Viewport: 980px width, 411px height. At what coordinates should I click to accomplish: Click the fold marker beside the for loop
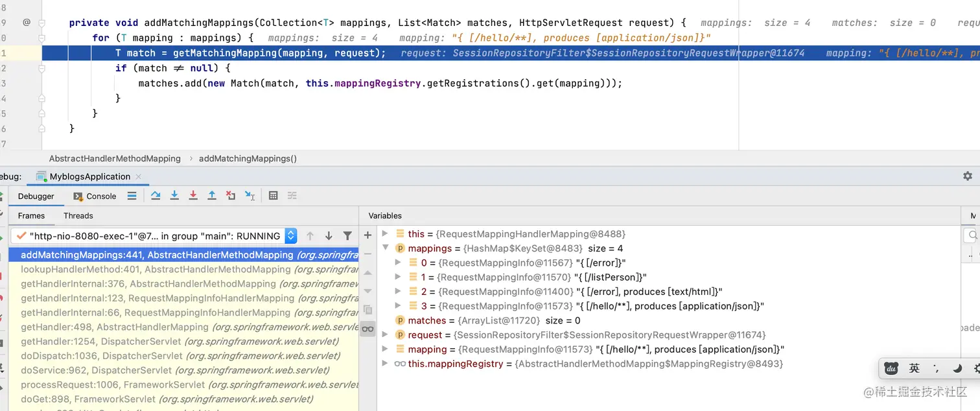41,38
